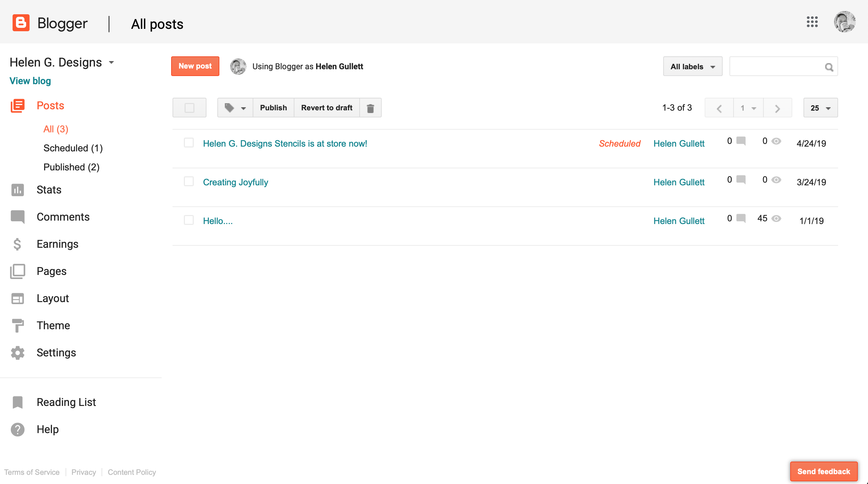Click the Blogger logo icon
The width and height of the screenshot is (868, 484).
coord(21,23)
